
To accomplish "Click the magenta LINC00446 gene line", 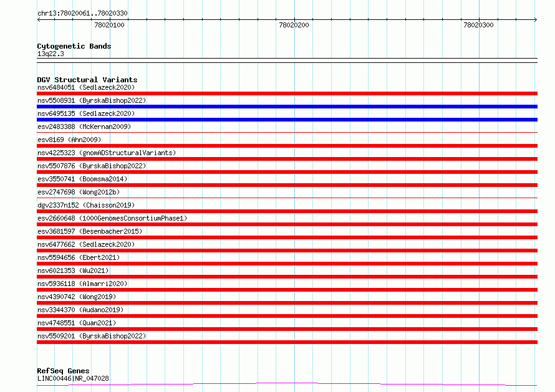I will click(287, 385).
